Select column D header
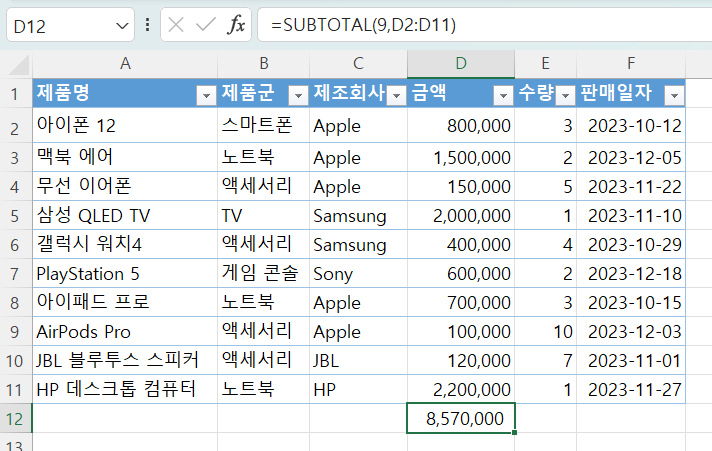The image size is (712, 451). (x=461, y=64)
